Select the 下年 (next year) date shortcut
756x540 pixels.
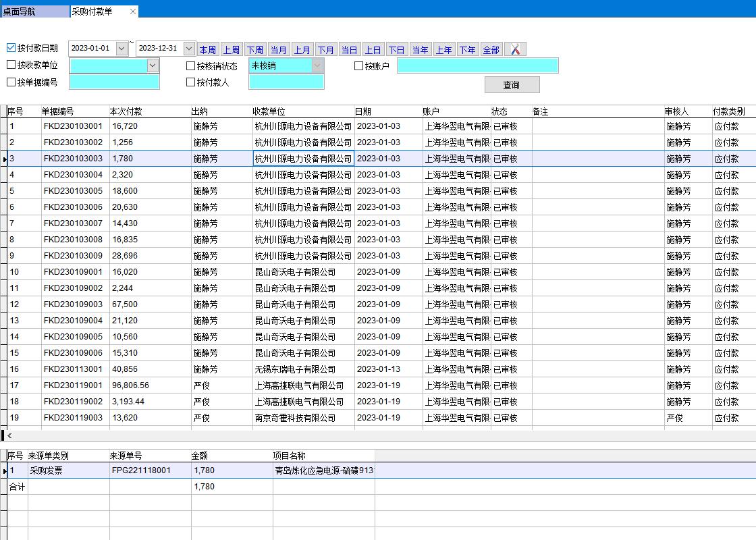point(467,49)
